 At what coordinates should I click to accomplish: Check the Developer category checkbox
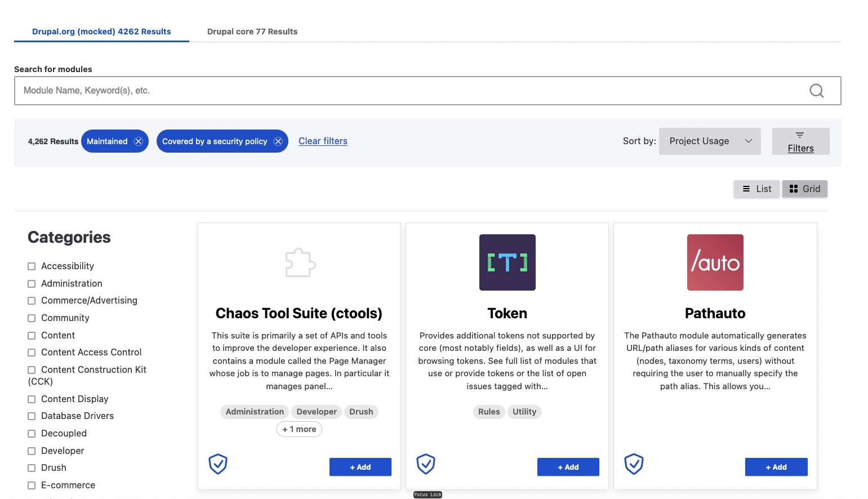[x=32, y=451]
